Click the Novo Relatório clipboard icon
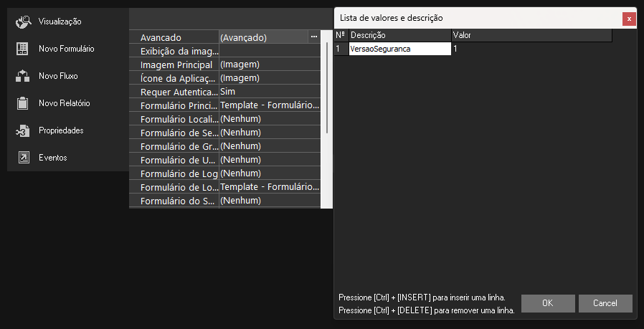Image resolution: width=644 pixels, height=329 pixels. (22, 103)
